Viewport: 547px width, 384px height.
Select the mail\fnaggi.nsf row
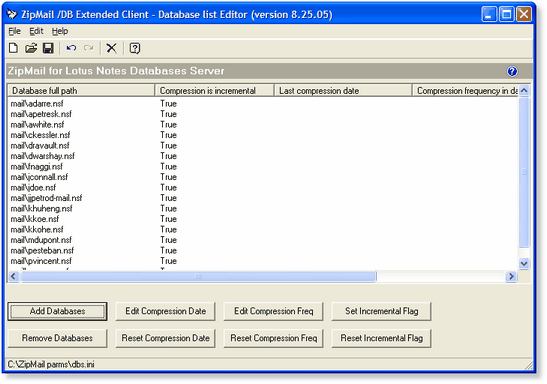coord(262,166)
